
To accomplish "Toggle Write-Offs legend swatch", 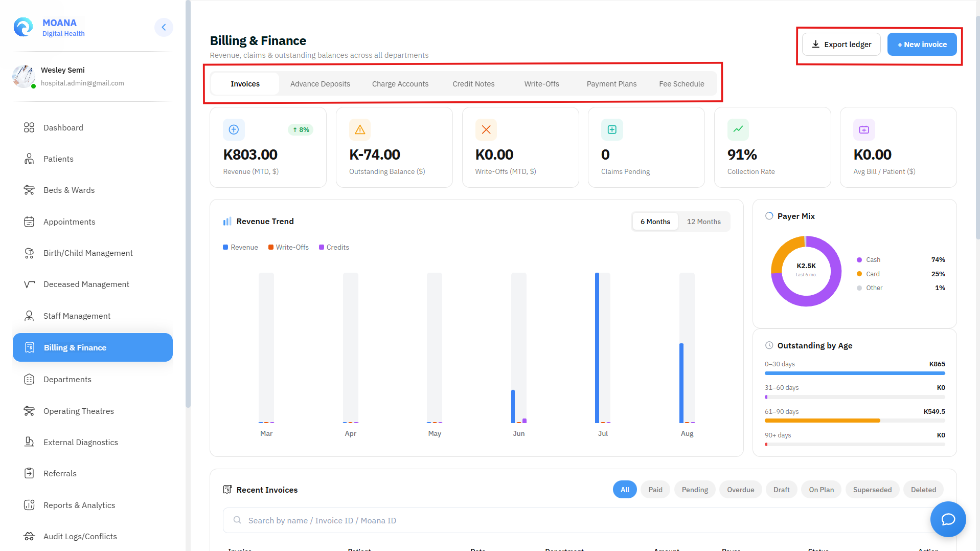I will click(271, 247).
